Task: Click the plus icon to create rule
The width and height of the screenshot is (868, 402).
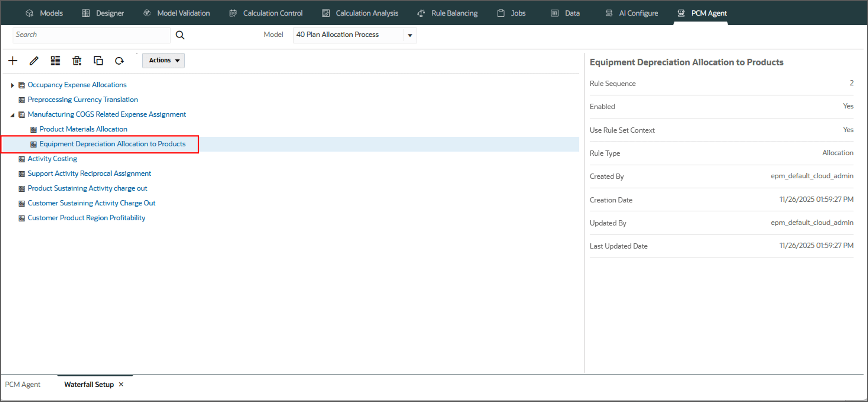Action: point(13,61)
